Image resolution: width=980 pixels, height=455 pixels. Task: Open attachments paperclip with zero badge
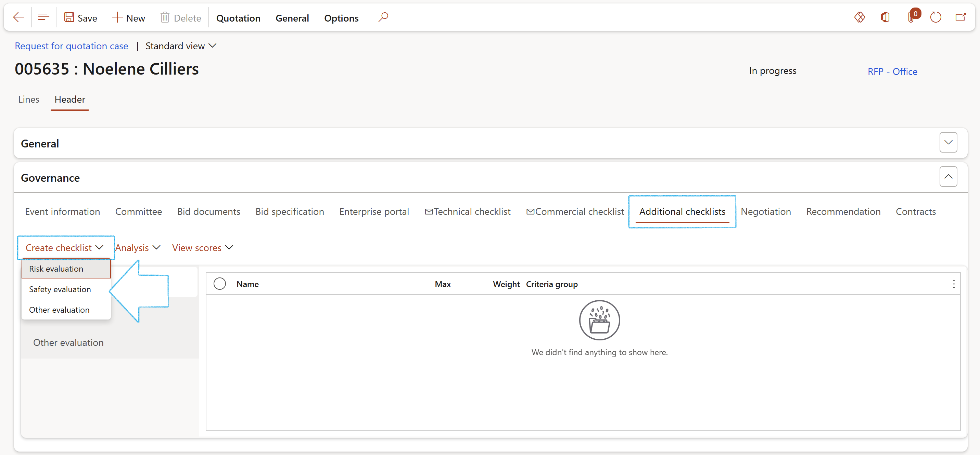pyautogui.click(x=911, y=17)
